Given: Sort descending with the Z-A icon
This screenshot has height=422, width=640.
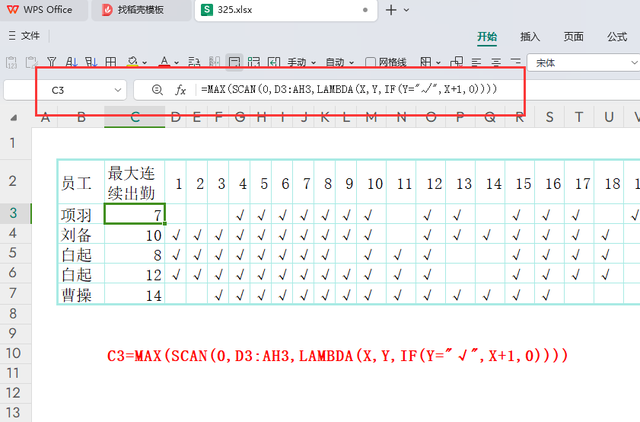Looking at the screenshot, I should coord(91,62).
